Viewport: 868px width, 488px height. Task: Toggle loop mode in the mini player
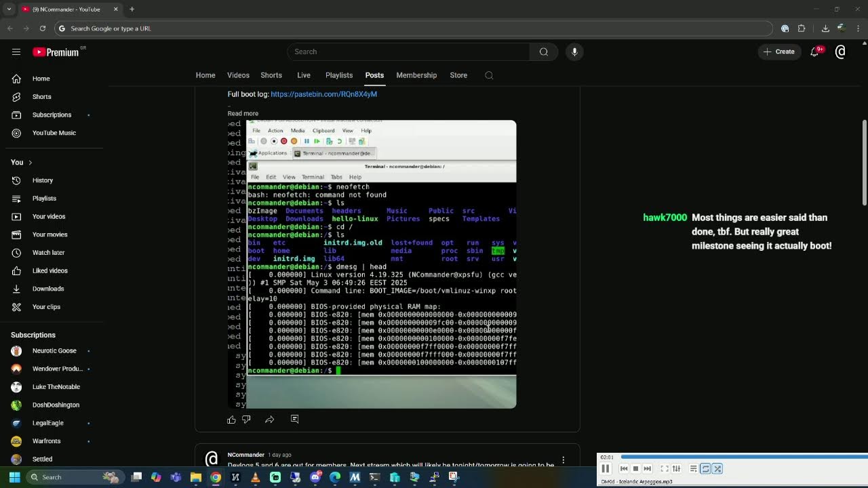[705, 468]
